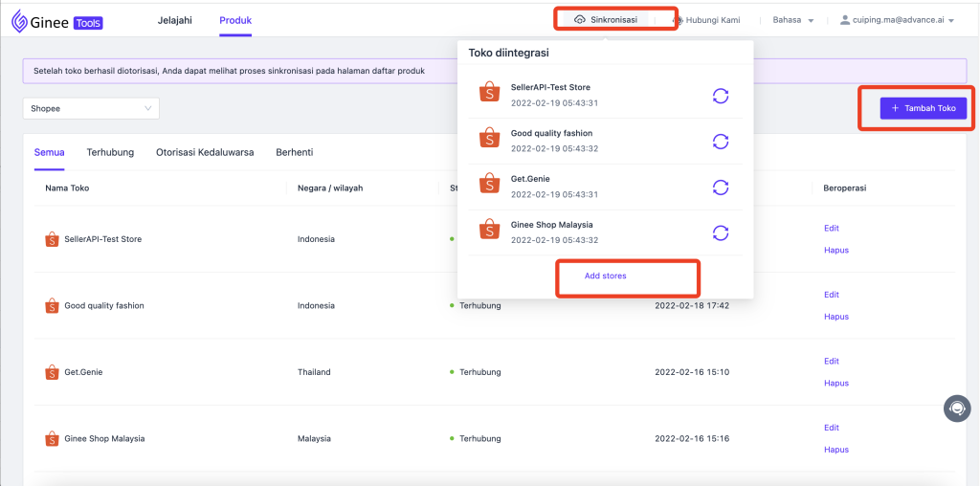Screen dimensions: 980x486
Task: Open the Jelajahi menu
Action: click(x=174, y=20)
